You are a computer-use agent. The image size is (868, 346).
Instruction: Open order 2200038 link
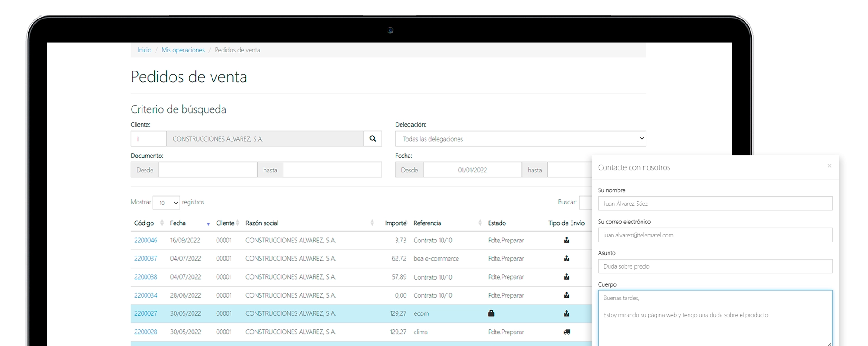pyautogui.click(x=146, y=277)
